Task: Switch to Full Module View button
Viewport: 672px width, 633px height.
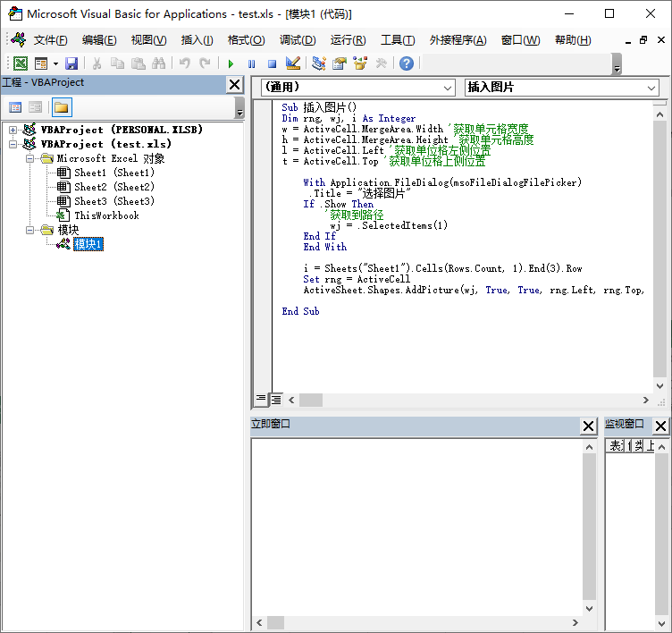Action: [x=276, y=400]
